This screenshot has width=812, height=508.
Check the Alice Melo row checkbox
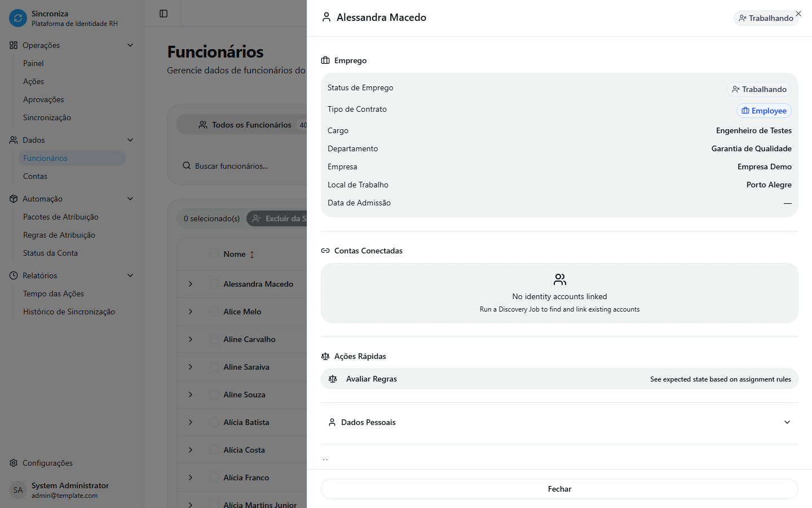214,312
